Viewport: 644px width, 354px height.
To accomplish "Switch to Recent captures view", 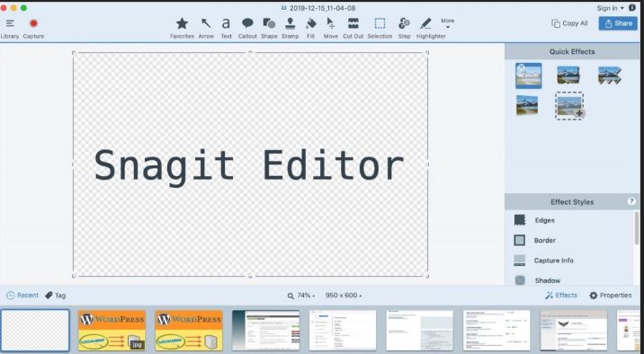I will click(x=22, y=296).
